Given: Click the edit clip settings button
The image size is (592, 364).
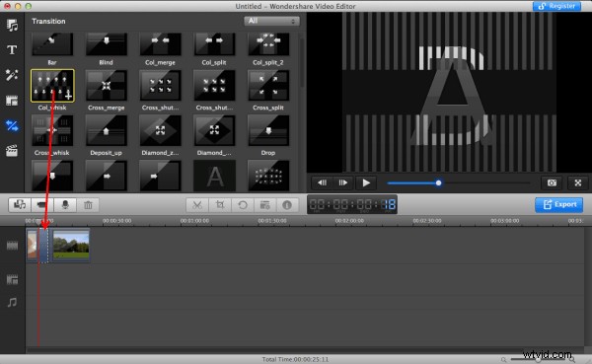Looking at the screenshot, I should click(x=265, y=205).
